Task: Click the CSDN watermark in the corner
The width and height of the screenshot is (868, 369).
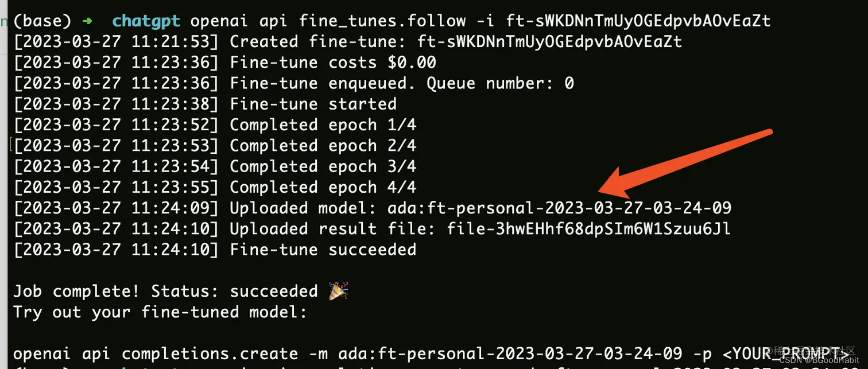Action: pos(819,359)
